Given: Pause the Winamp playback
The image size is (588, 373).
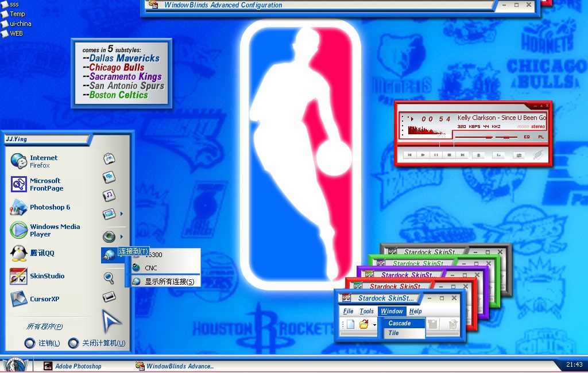Looking at the screenshot, I should point(436,155).
